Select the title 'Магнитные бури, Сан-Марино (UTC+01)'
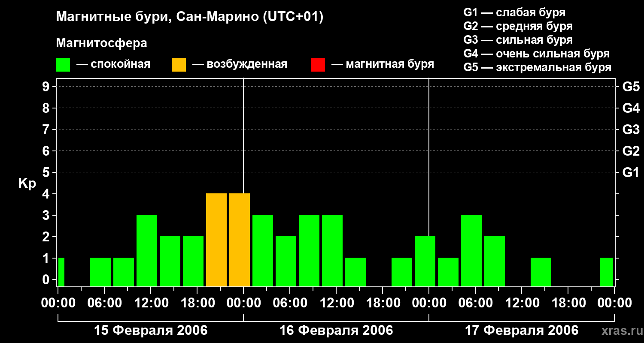Viewport: 644px width, 343px height. [189, 17]
